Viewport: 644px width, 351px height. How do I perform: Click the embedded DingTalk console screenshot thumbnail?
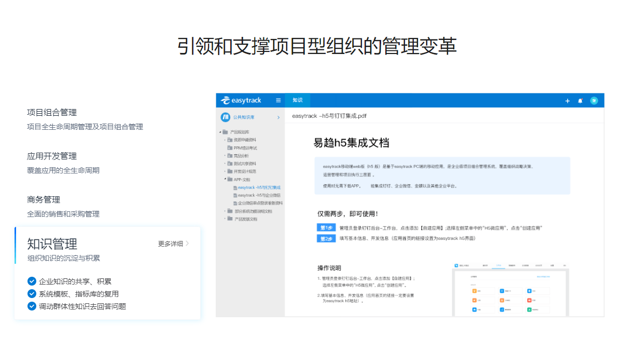click(x=510, y=290)
